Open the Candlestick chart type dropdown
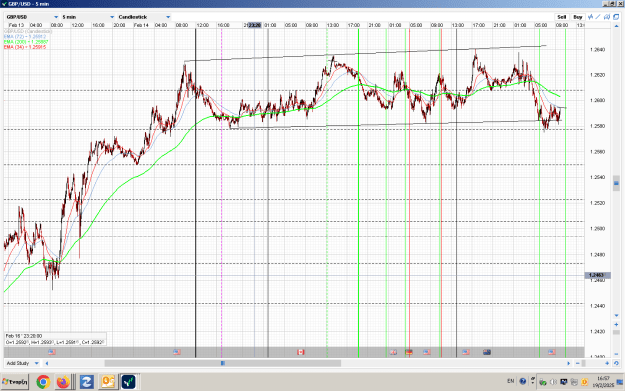Image resolution: width=625 pixels, height=391 pixels. click(x=144, y=17)
